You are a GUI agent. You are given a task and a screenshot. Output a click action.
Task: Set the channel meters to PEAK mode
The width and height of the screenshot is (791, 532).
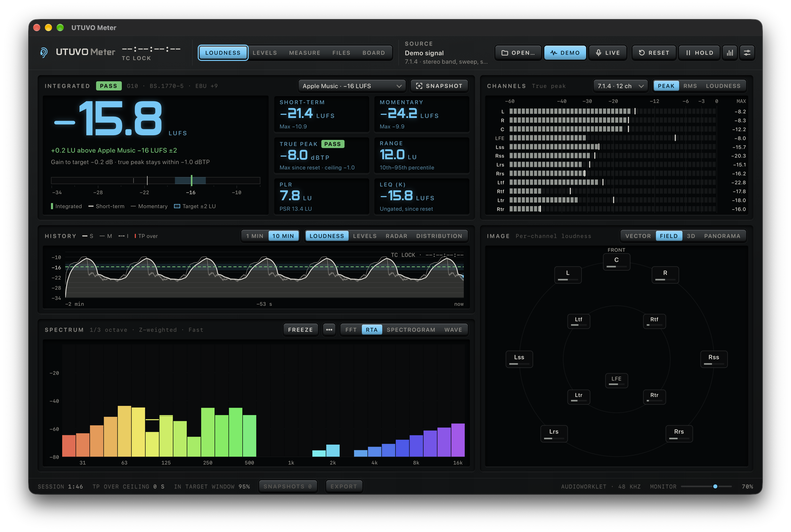pyautogui.click(x=666, y=86)
